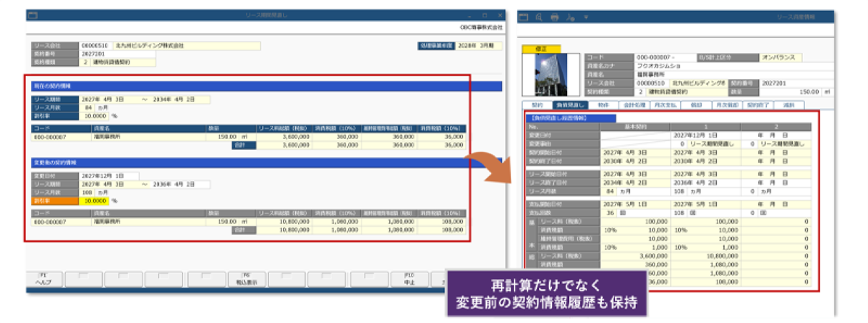Maximize the left lease period window
This screenshot has width=868, height=323.
pyautogui.click(x=486, y=15)
